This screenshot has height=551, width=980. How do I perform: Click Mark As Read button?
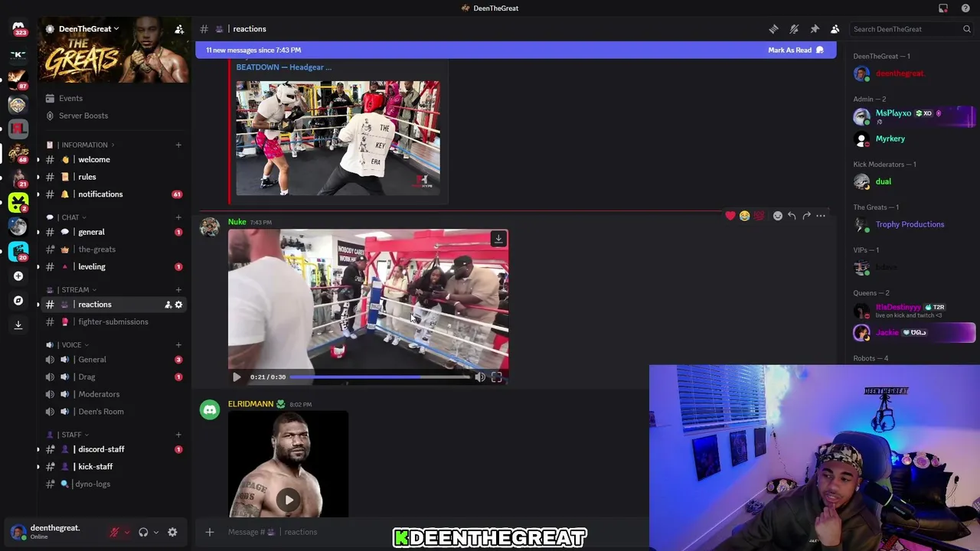click(795, 50)
